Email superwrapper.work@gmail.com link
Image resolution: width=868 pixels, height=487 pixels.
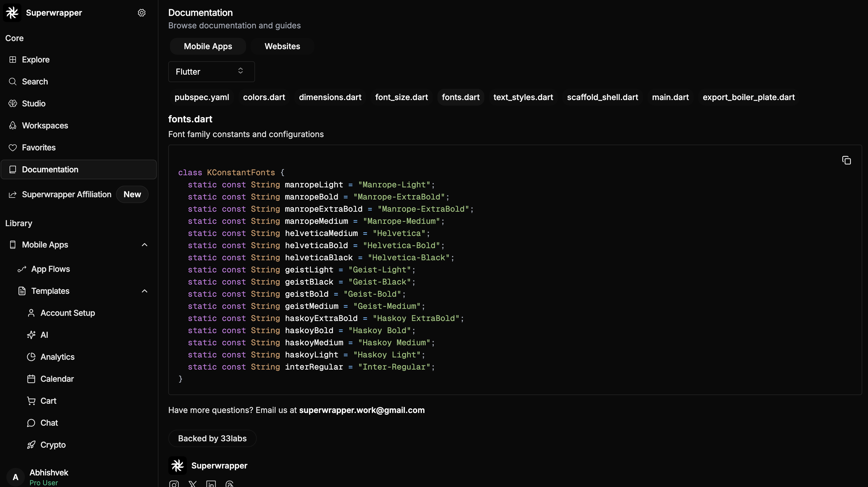tap(361, 410)
